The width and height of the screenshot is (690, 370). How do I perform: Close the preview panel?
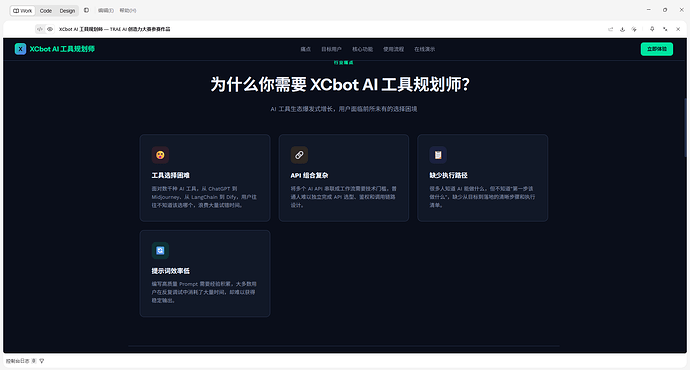point(678,29)
